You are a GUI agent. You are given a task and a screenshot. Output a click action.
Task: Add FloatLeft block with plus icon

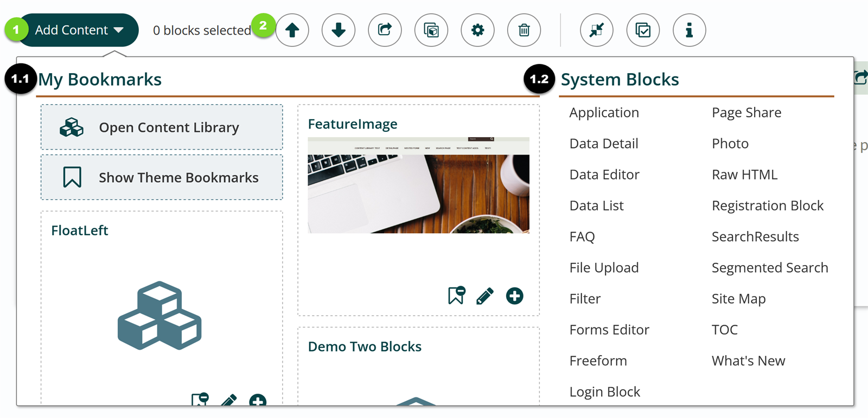click(x=258, y=401)
